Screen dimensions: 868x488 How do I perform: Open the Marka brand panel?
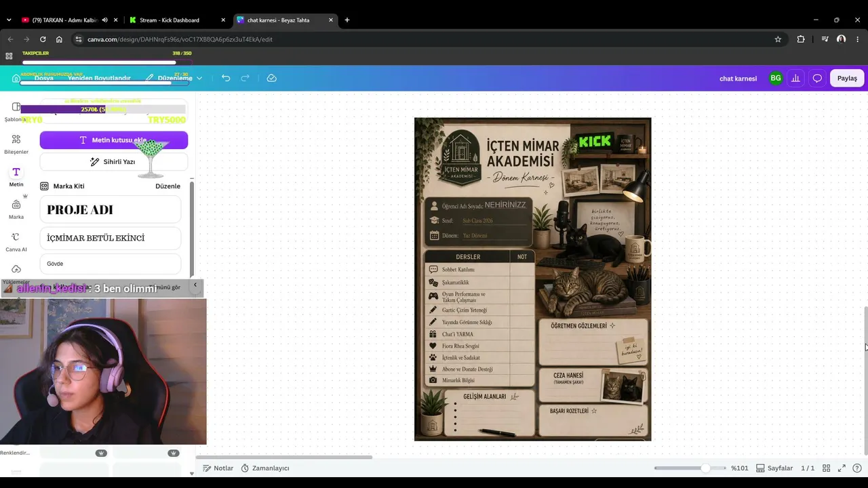(16, 209)
